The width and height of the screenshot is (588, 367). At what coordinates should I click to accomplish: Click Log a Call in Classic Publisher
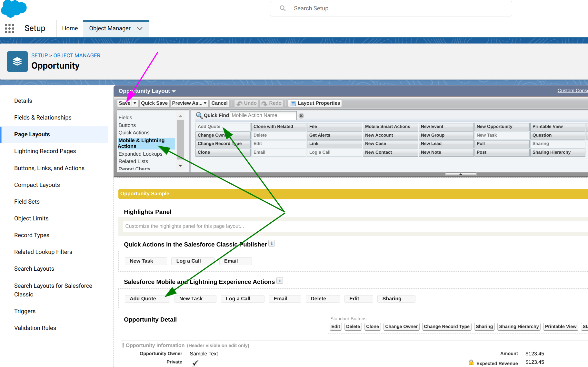click(x=193, y=261)
